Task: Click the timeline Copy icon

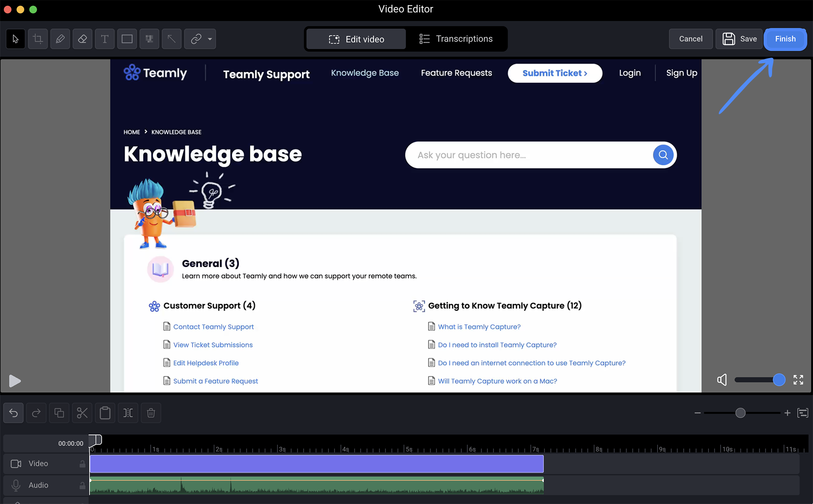Action: 59,413
